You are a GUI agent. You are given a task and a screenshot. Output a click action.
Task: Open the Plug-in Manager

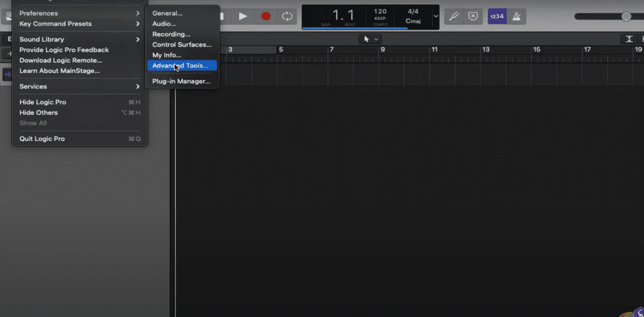coord(182,81)
